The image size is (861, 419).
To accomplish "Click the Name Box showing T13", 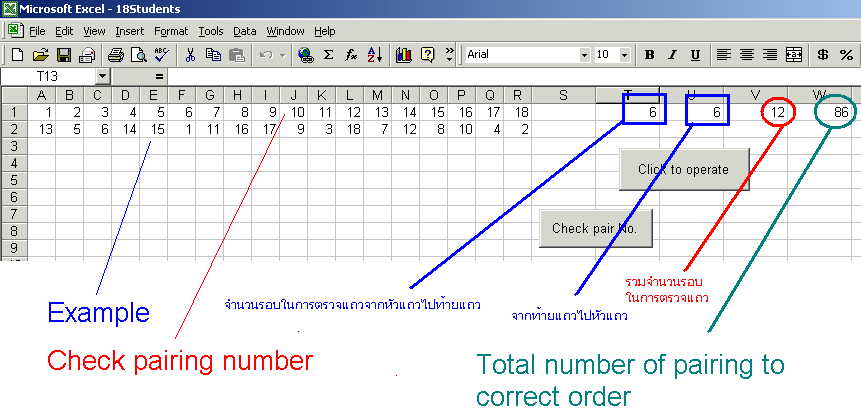I will (48, 76).
